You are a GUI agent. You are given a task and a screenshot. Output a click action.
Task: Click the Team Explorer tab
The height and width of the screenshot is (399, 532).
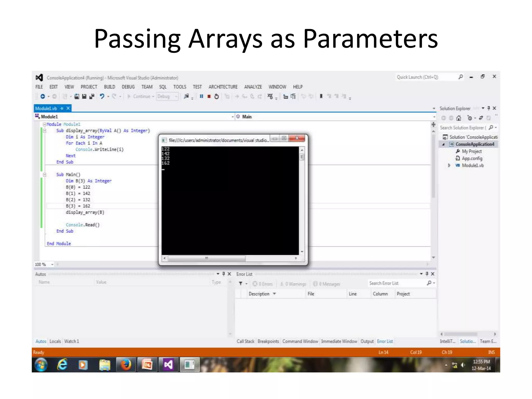(x=488, y=341)
